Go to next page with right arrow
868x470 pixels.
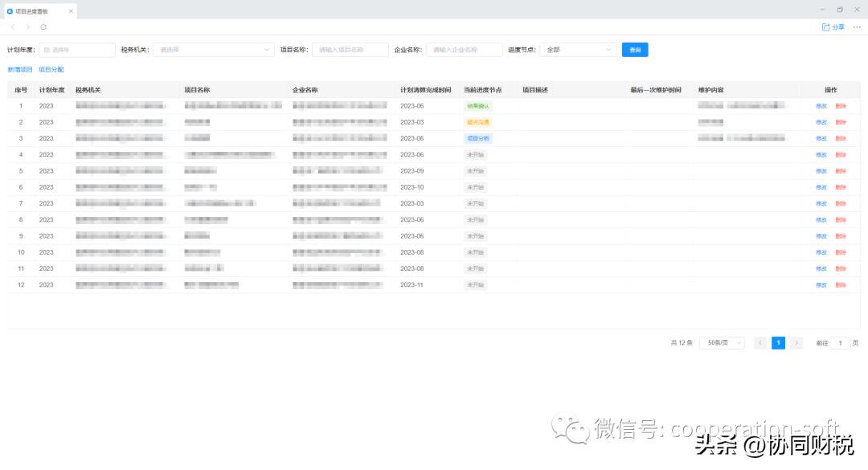[x=796, y=342]
